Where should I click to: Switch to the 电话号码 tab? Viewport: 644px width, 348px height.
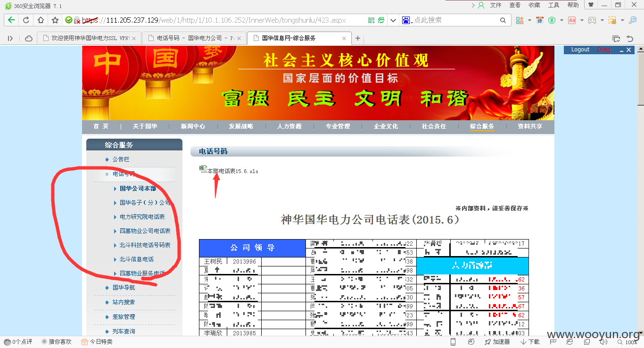(194, 38)
